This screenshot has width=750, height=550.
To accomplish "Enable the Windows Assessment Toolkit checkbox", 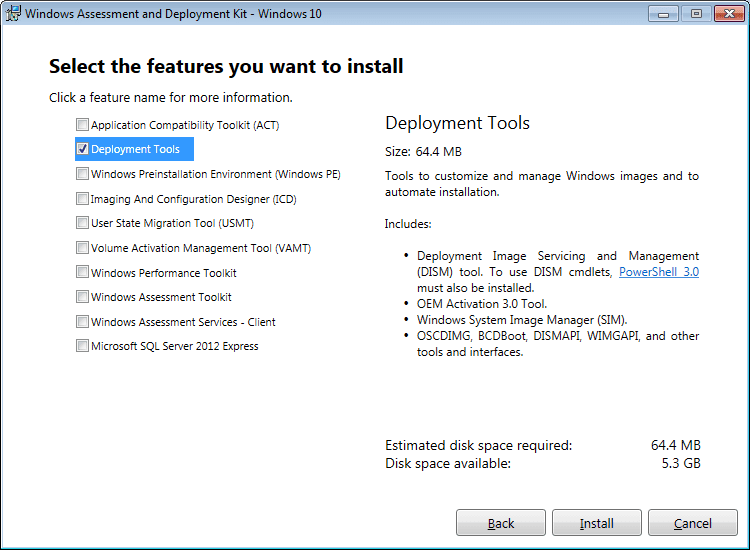I will click(82, 297).
